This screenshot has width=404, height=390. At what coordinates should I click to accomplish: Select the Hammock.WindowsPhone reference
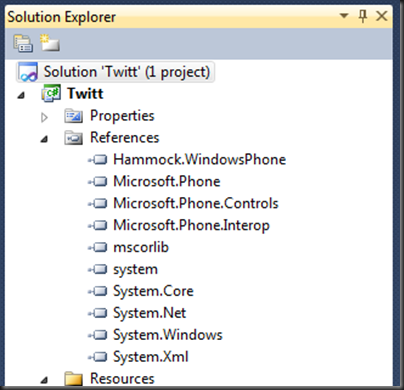coord(199,160)
